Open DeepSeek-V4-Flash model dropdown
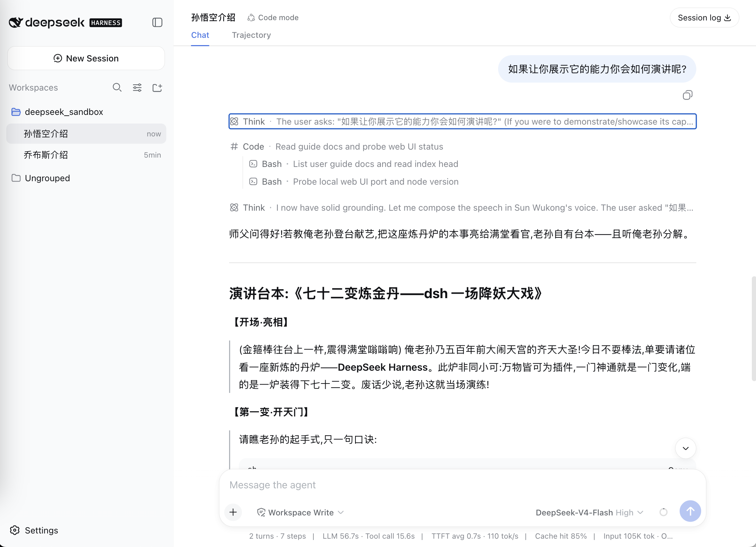 coord(589,513)
